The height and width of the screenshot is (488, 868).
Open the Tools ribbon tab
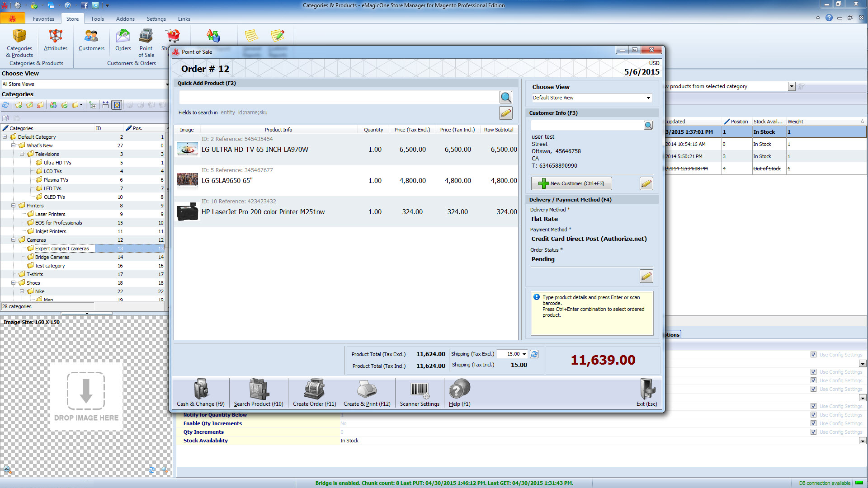point(97,19)
